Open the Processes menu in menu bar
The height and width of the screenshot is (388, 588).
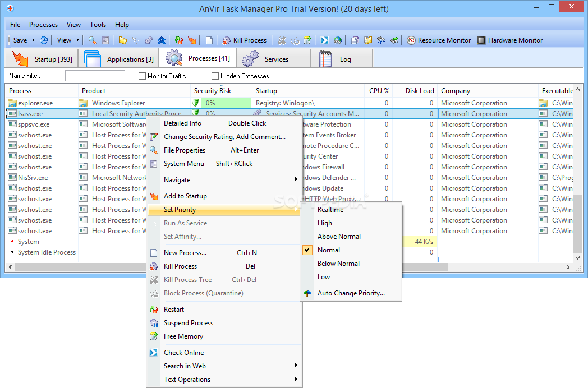[44, 24]
